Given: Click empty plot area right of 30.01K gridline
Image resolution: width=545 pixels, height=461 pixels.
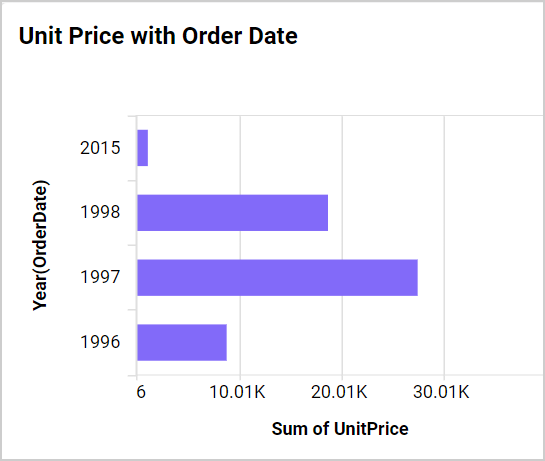Looking at the screenshot, I should pyautogui.click(x=494, y=245).
